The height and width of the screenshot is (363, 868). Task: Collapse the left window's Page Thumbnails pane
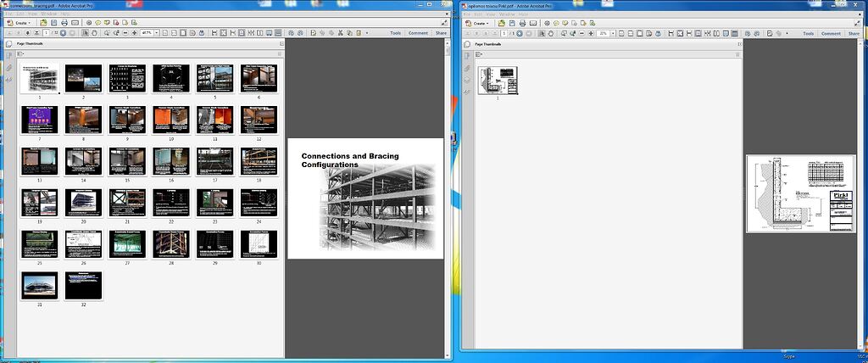281,43
